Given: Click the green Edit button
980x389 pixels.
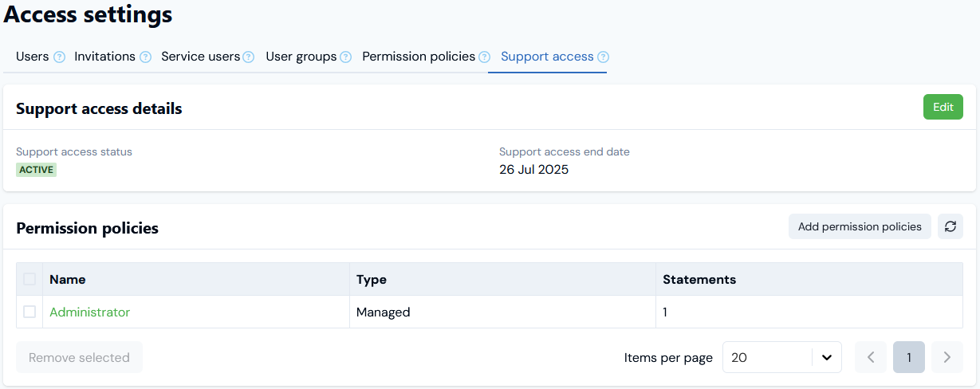Looking at the screenshot, I should (943, 107).
